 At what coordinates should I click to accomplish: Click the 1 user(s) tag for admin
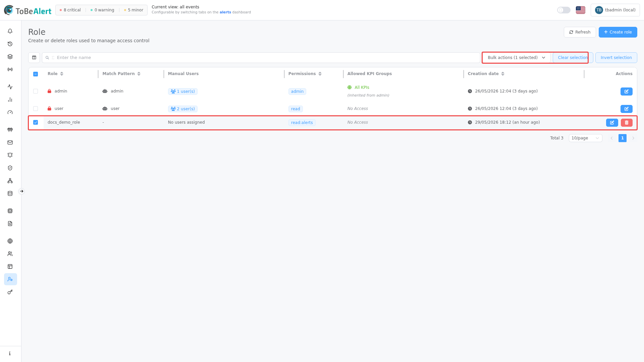(x=183, y=92)
